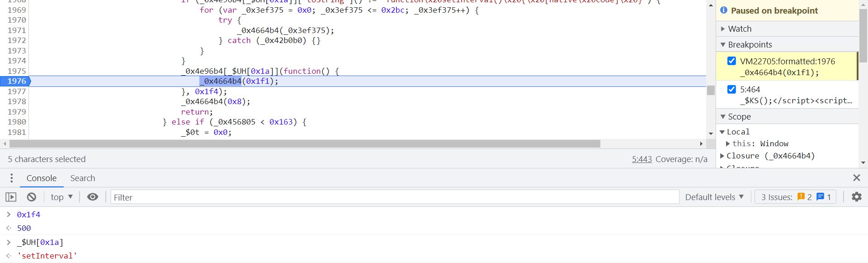
Task: Click breakpoint code _$KS();</script> in sidebar
Action: 796,100
